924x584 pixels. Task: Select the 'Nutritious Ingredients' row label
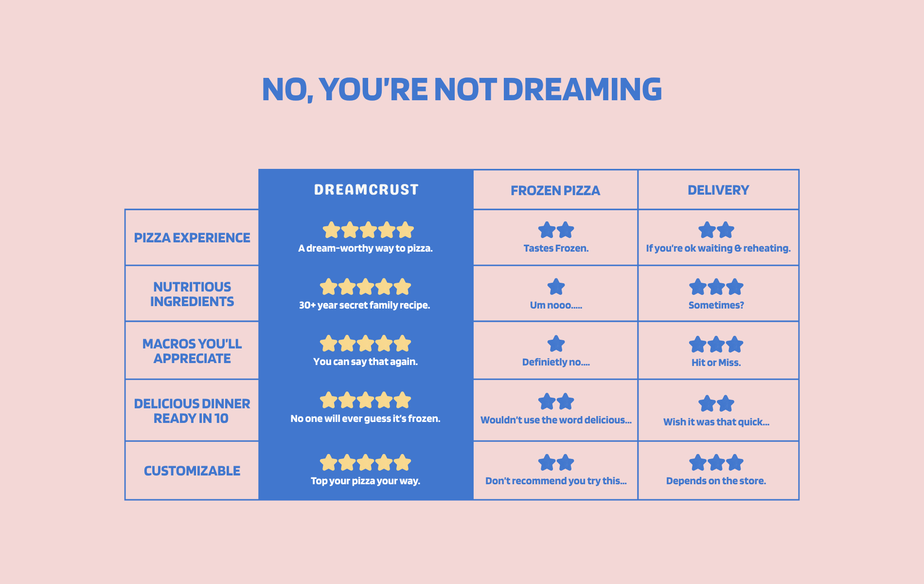click(x=192, y=294)
